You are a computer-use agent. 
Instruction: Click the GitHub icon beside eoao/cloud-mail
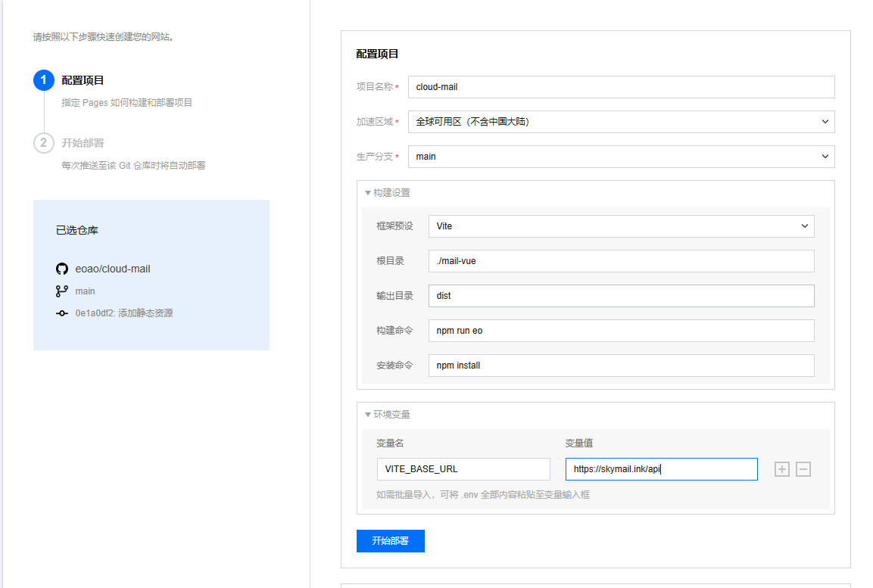[62, 269]
